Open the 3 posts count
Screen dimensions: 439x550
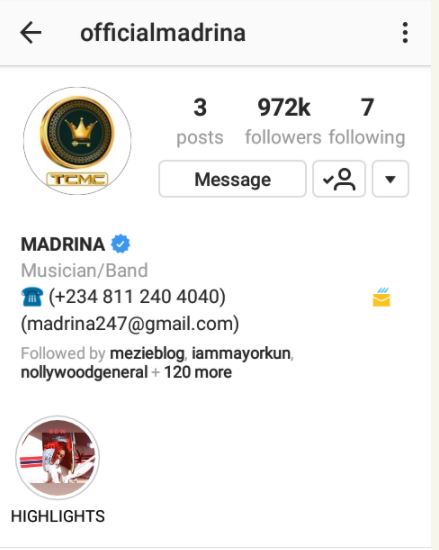[x=200, y=121]
